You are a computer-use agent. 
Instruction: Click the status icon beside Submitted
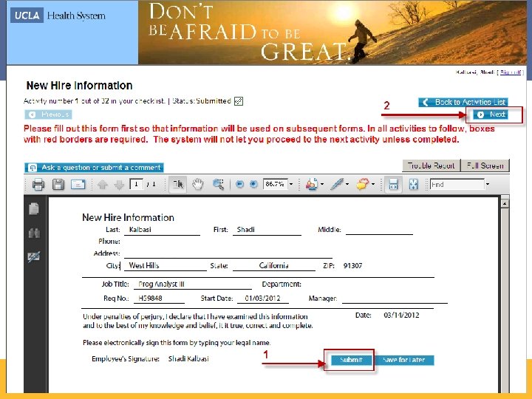(239, 101)
